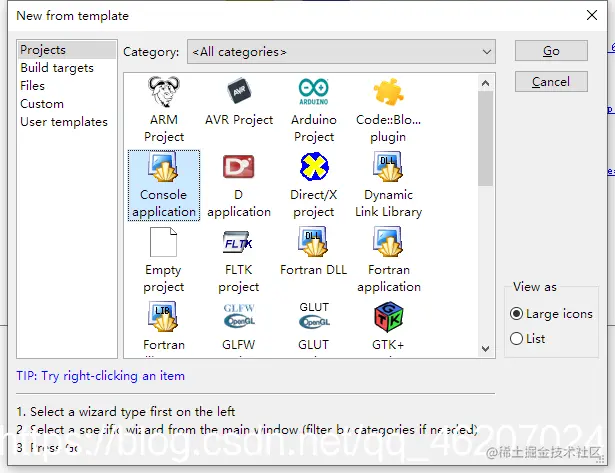Open the Category dropdown list

click(341, 52)
